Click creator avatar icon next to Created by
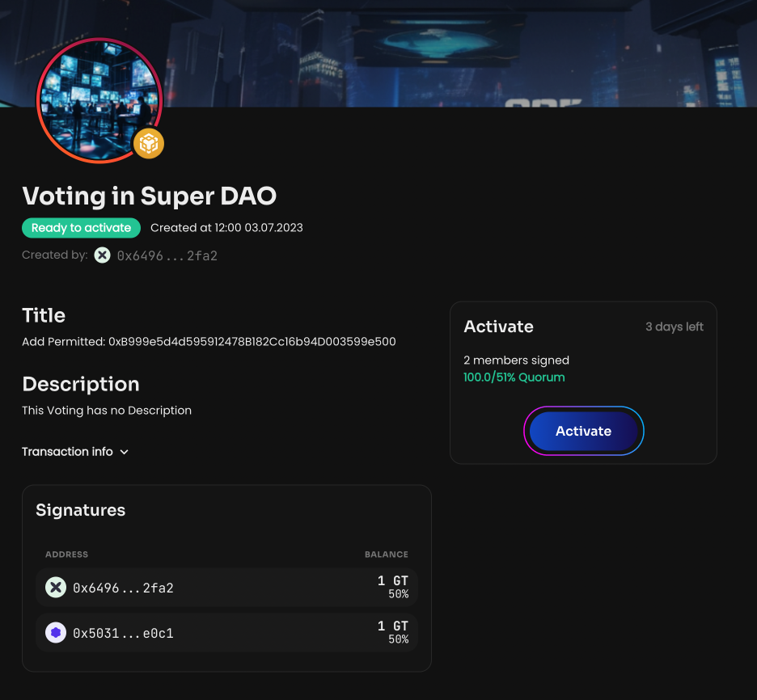This screenshot has width=757, height=700. 102,255
